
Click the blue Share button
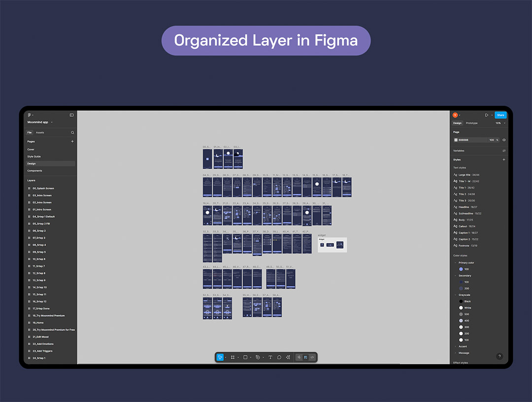(500, 115)
